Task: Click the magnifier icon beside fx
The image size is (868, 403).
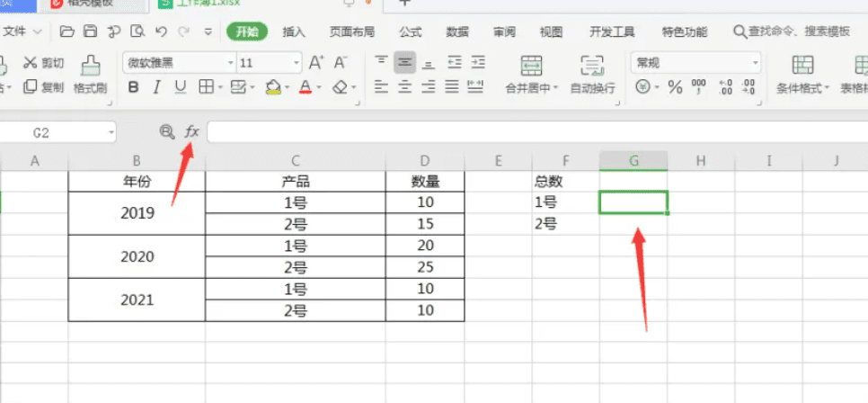Action: (x=166, y=131)
